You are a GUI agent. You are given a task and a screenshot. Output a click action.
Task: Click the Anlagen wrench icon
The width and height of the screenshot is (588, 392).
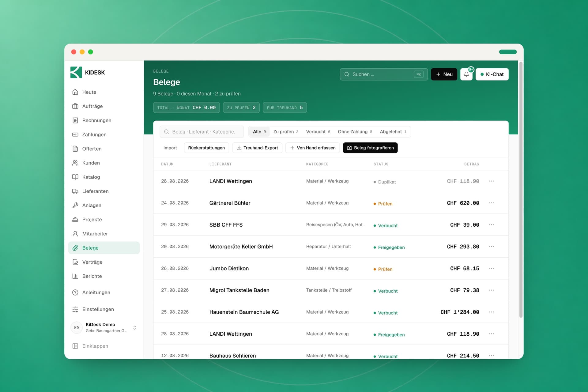pyautogui.click(x=75, y=205)
